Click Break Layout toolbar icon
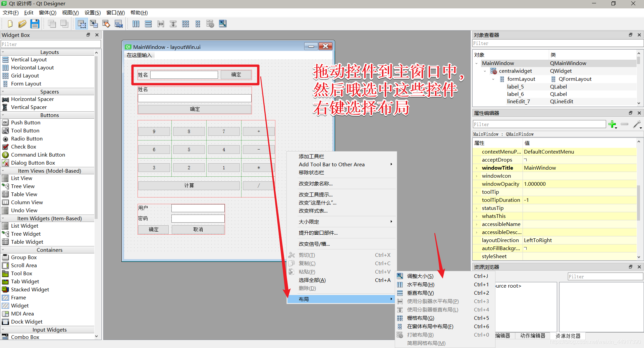Image resolution: width=644 pixels, height=348 pixels. click(x=210, y=24)
